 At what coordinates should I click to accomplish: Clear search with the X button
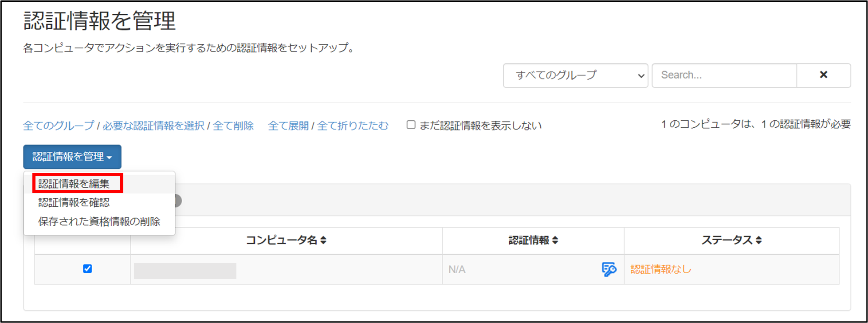824,75
